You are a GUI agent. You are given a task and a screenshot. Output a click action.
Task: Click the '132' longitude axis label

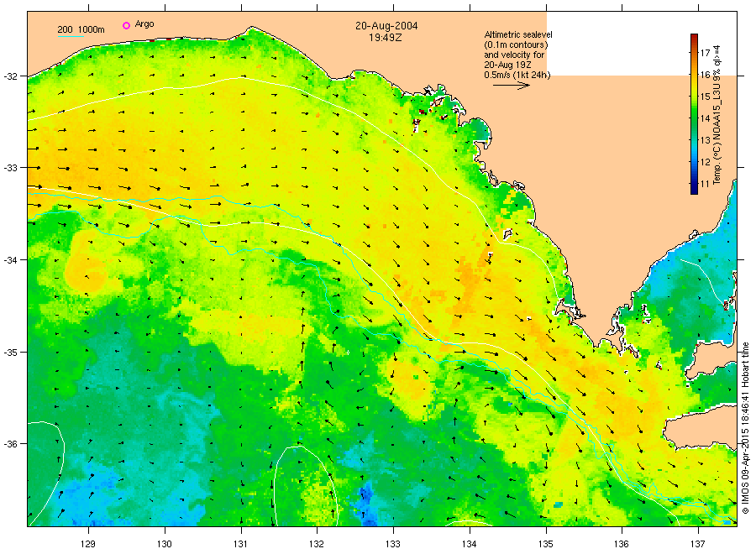click(x=317, y=544)
